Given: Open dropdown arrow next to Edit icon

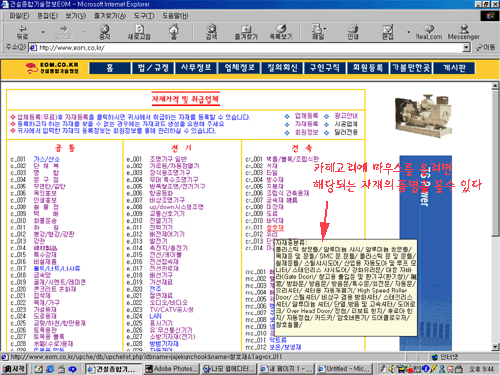Looking at the screenshot, I should point(409,32).
